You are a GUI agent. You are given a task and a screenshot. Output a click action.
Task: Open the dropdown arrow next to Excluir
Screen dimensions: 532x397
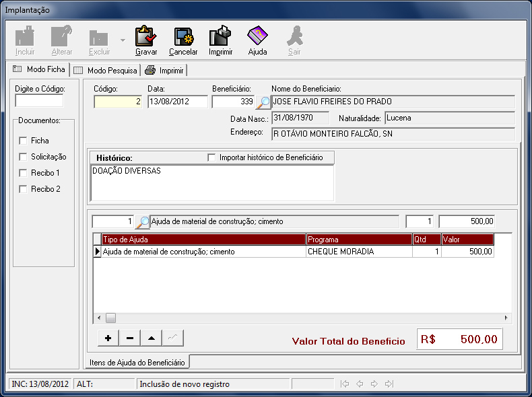123,40
